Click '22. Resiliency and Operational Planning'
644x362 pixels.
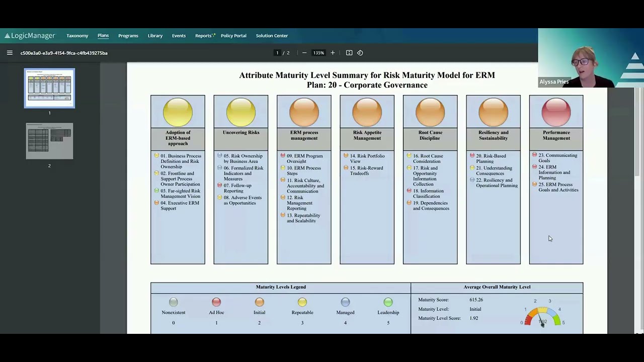[x=497, y=183]
